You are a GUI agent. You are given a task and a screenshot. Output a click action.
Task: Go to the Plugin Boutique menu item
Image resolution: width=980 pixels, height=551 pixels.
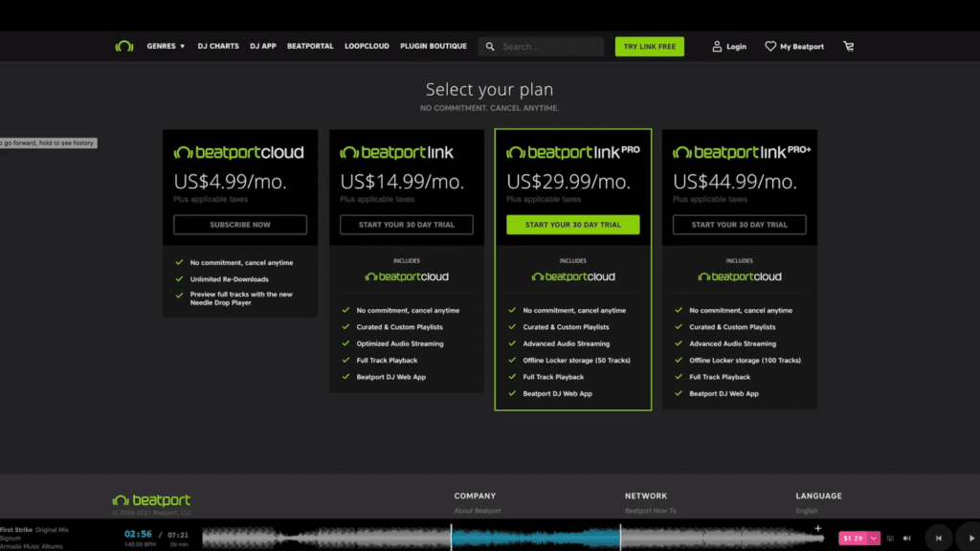pos(434,46)
